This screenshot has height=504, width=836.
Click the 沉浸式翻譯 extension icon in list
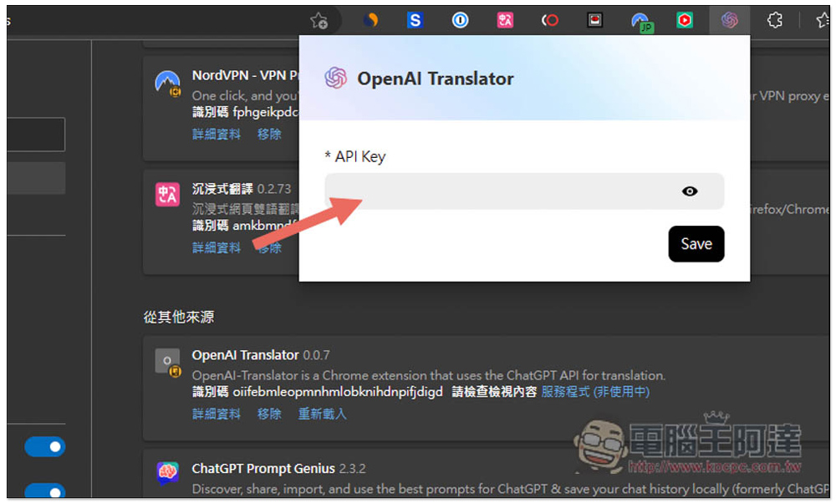[x=167, y=195]
